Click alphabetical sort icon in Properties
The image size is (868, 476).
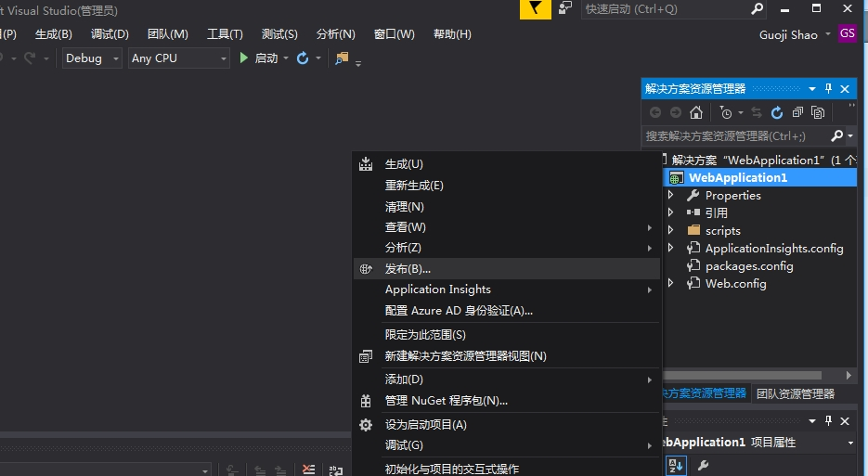point(675,466)
